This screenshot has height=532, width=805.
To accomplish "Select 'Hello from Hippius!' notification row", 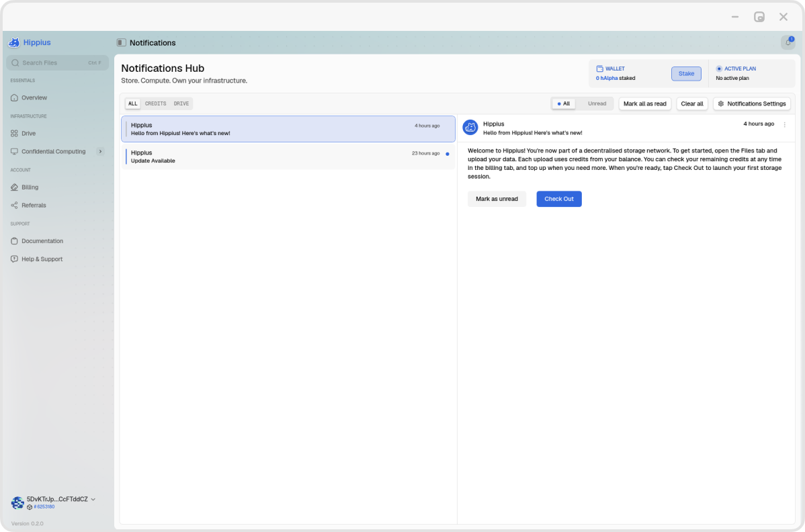I will point(288,129).
